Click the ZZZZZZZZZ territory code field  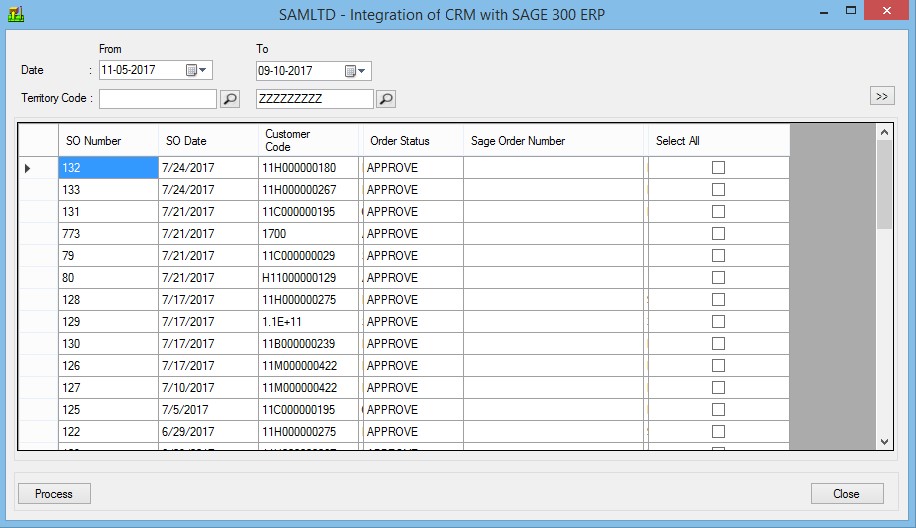coord(314,99)
